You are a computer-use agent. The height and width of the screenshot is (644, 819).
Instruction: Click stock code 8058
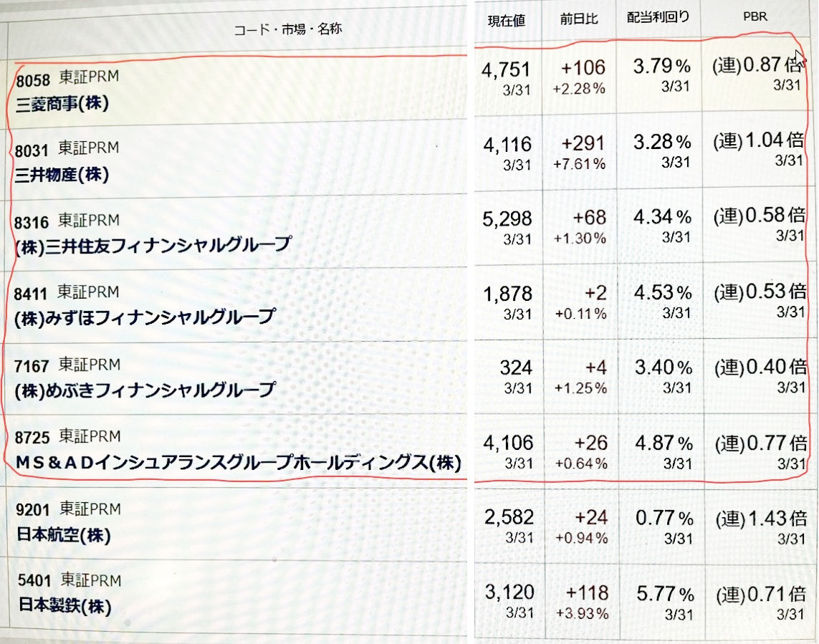32,78
